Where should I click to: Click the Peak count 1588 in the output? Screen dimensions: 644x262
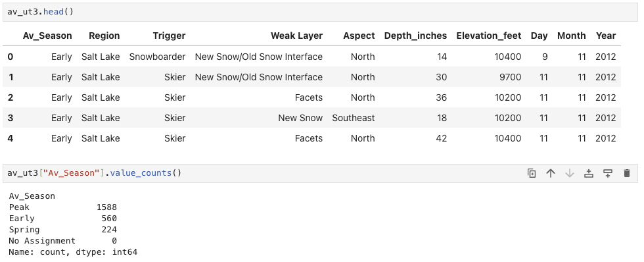106,207
